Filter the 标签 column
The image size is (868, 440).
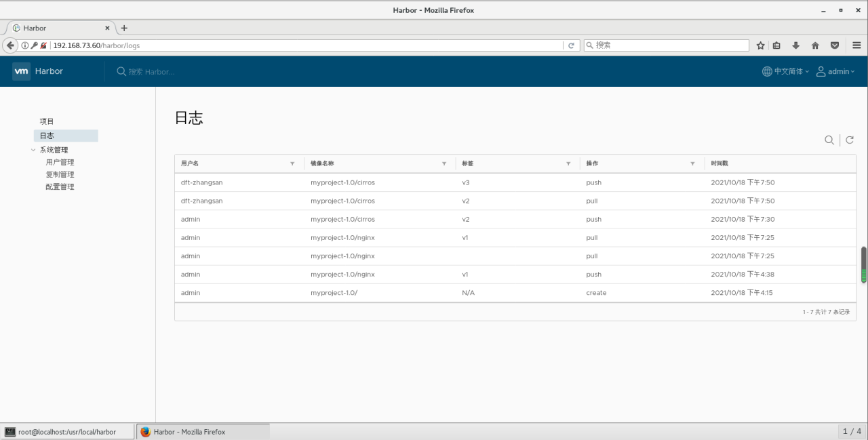point(568,163)
